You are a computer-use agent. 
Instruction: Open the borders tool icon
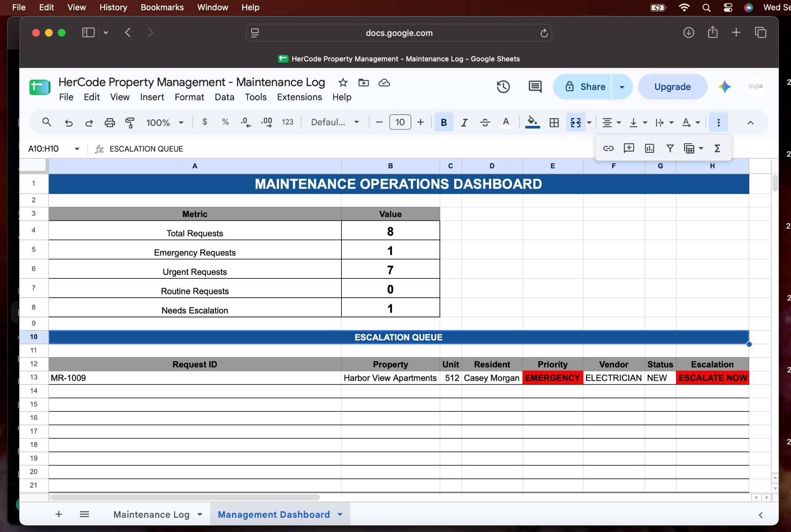click(554, 123)
